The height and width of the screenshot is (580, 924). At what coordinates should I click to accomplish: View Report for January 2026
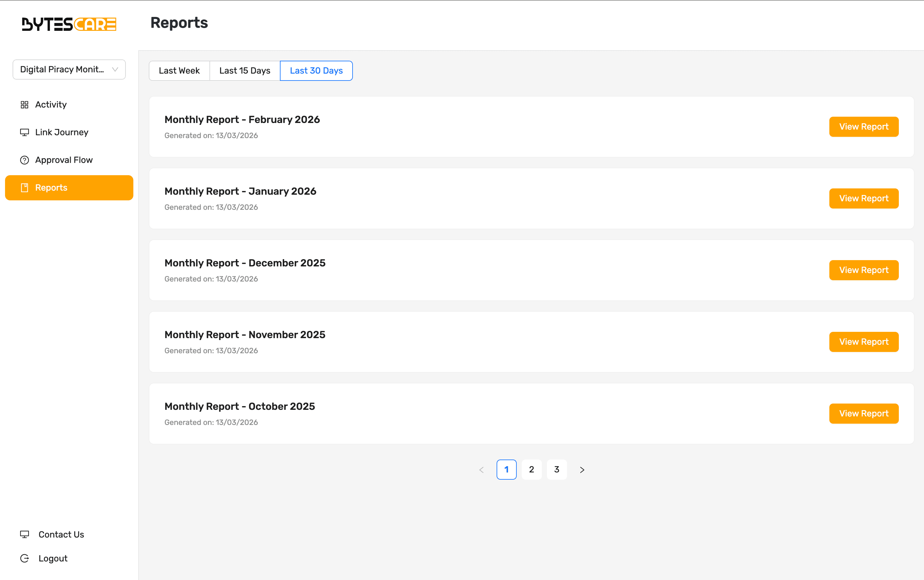(863, 198)
